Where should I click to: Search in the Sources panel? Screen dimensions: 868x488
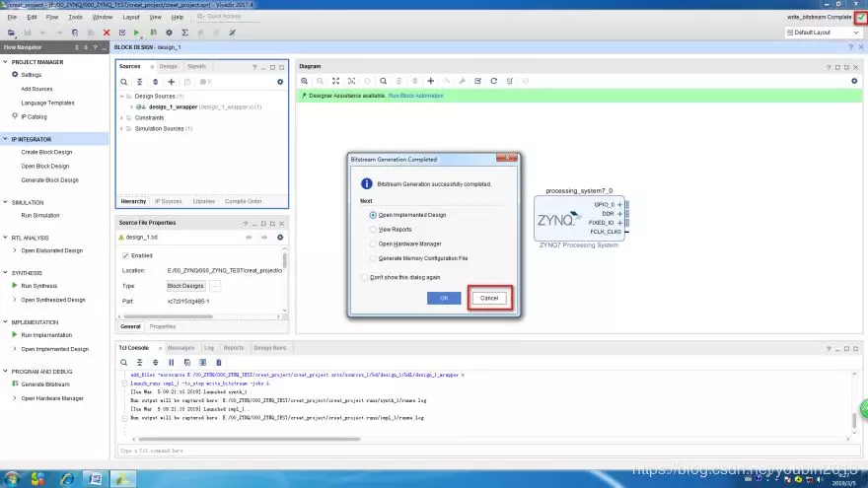124,82
